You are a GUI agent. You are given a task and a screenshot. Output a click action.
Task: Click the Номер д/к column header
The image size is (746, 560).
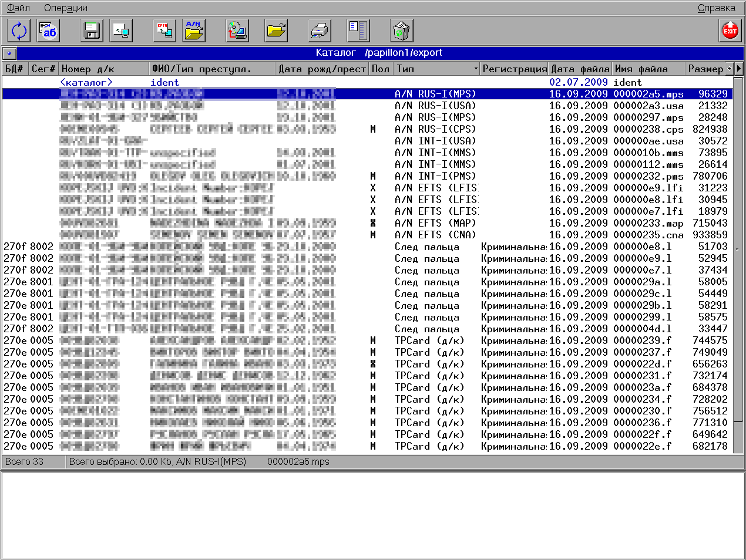(104, 69)
